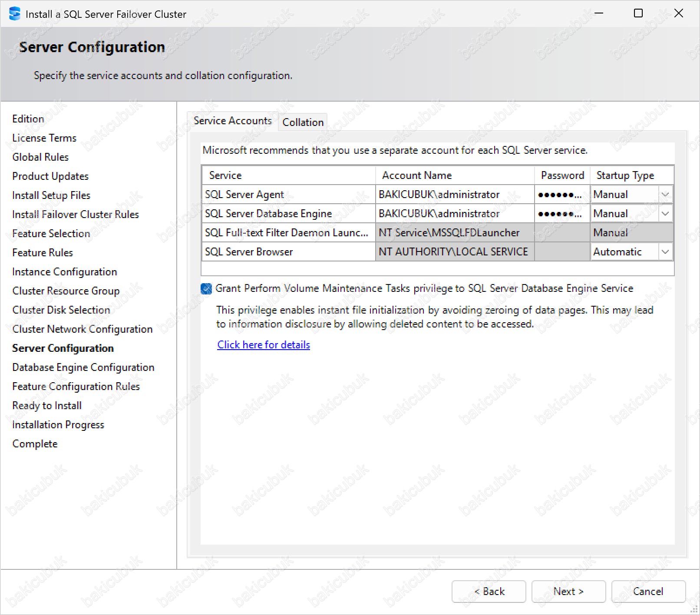Close the installer window
This screenshot has width=700, height=615.
click(x=678, y=13)
